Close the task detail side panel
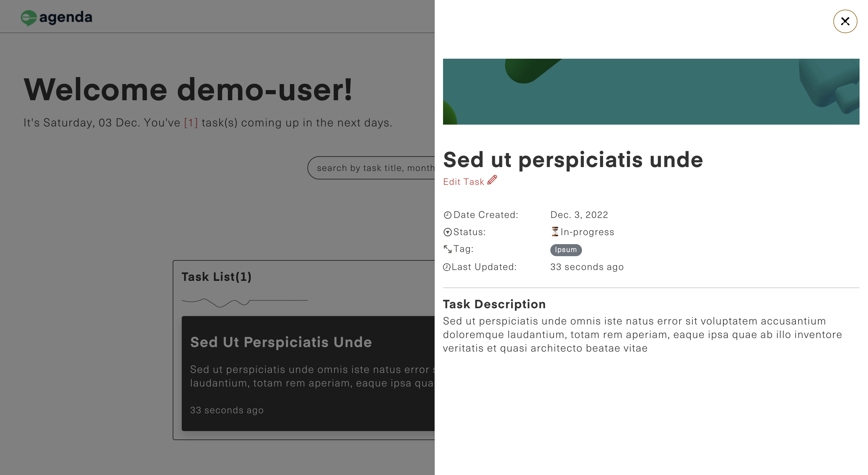Screen dimensions: 868x475 pos(845,22)
